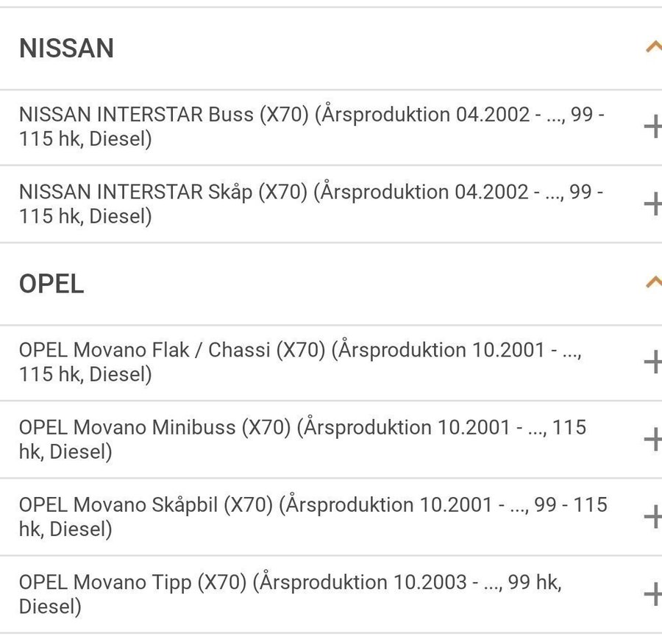
Task: Collapse the NISSAN section chevron
Action: (653, 48)
